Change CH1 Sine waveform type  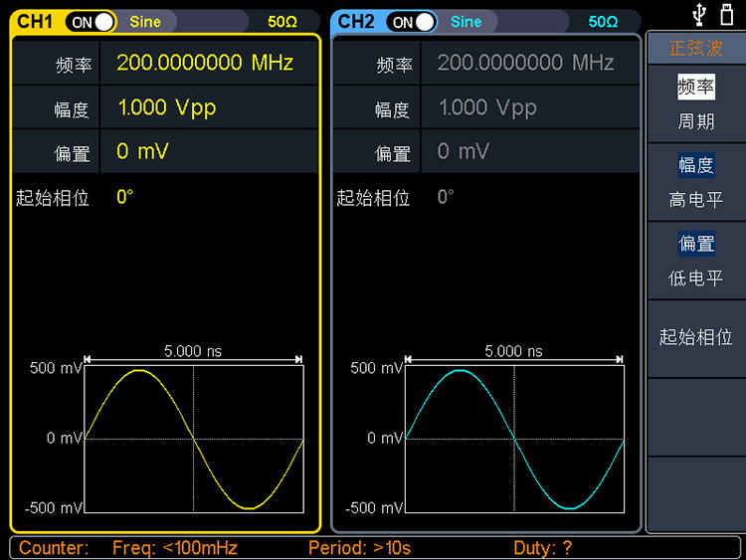pyautogui.click(x=145, y=21)
